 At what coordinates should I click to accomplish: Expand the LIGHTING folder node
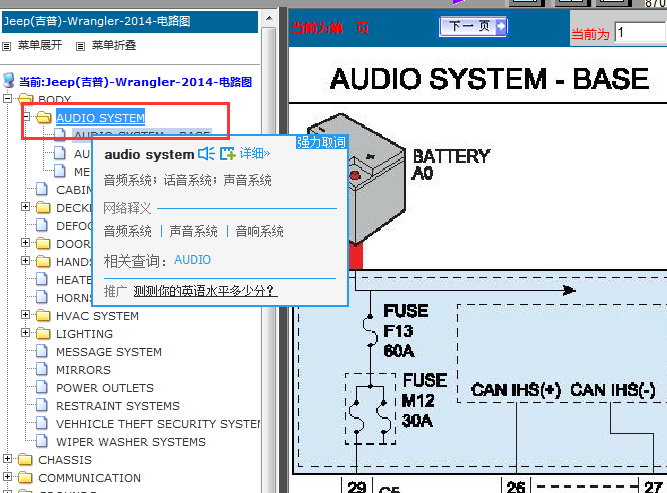25,334
